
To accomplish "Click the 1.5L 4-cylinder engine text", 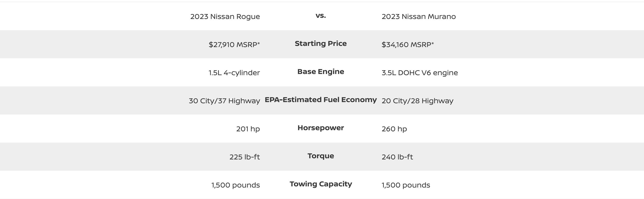I will 234,73.
